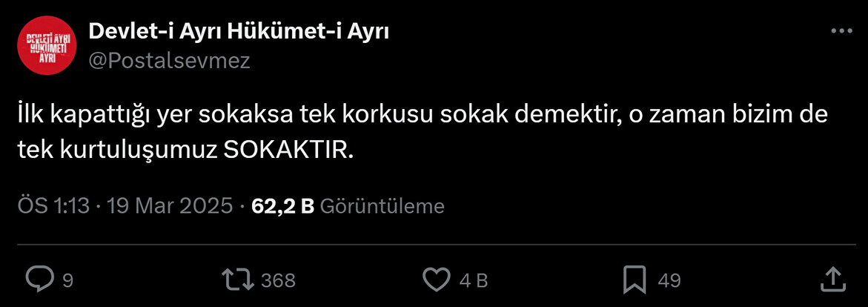Click the word Görüntüleme label
This screenshot has height=307, width=868.
click(382, 206)
